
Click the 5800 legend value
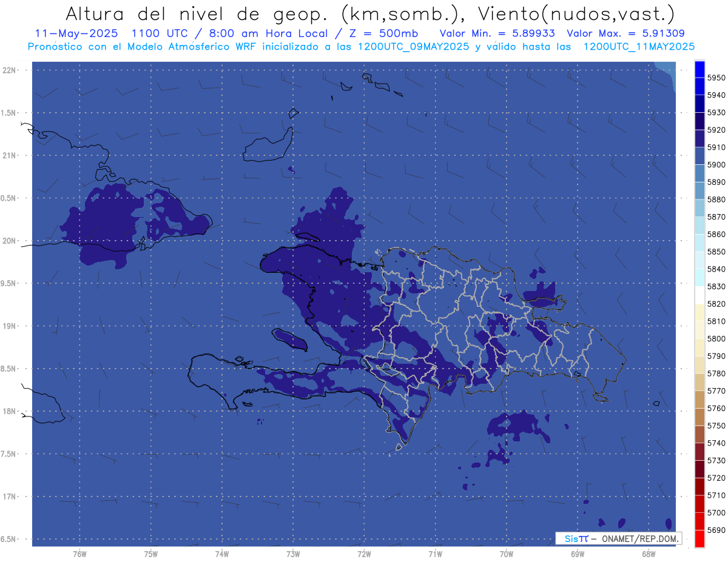[716, 338]
